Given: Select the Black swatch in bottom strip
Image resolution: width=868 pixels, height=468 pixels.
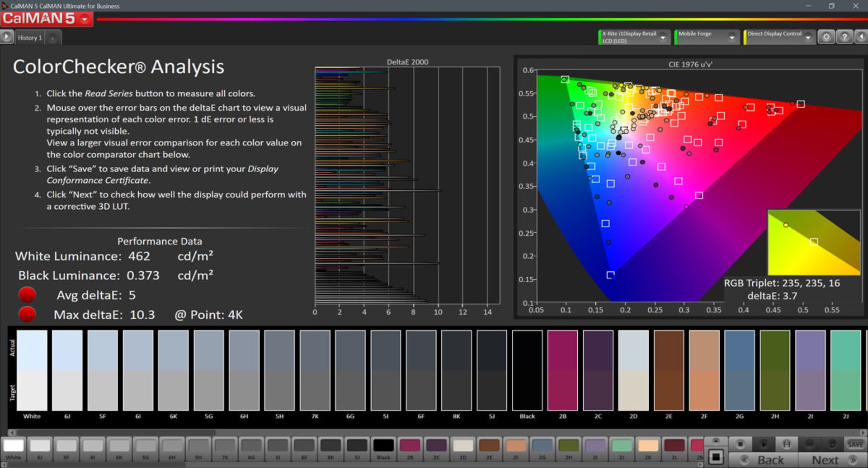Looking at the screenshot, I should pyautogui.click(x=383, y=449).
